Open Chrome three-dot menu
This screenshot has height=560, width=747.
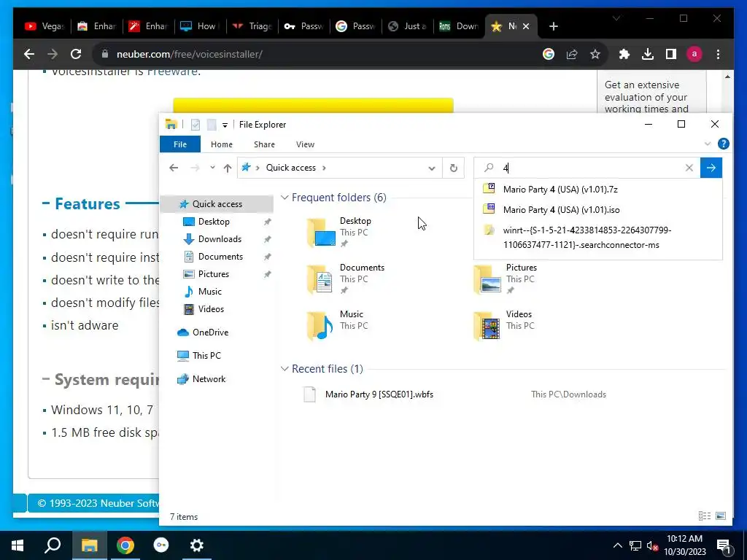[x=718, y=54]
